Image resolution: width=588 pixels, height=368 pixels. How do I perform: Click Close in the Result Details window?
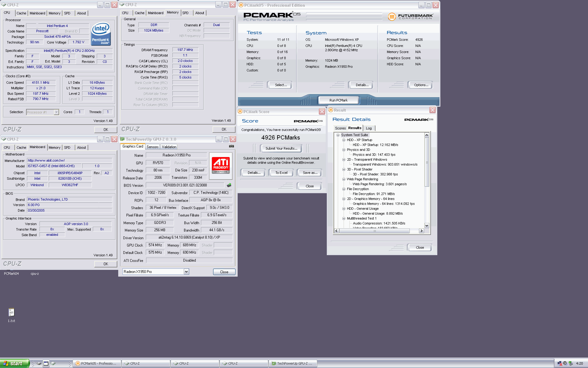coord(420,247)
